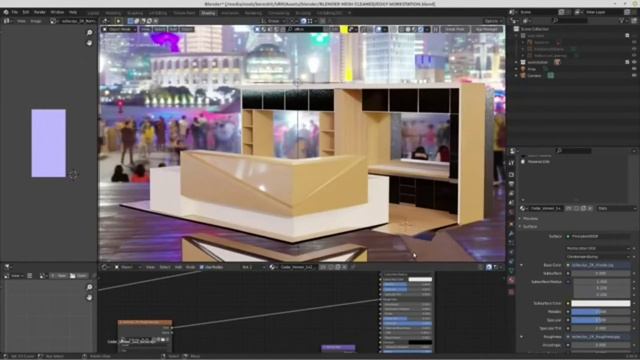Open Slot 1 dropdown in node editor
640x360 pixels.
click(x=252, y=267)
